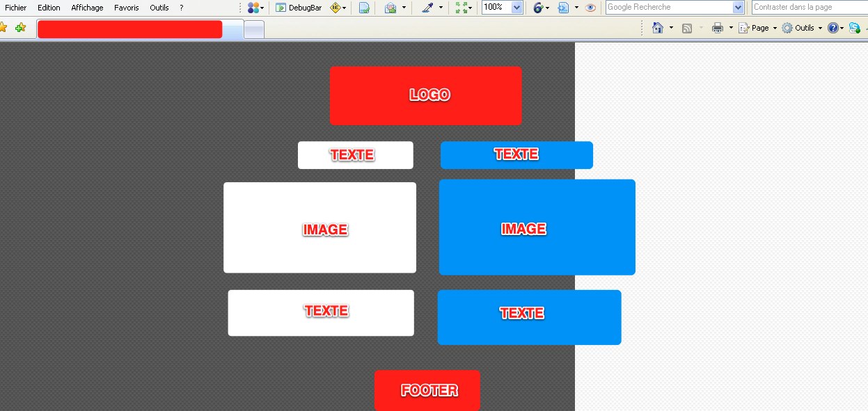Click the yellow Favorites star icon
The height and width of the screenshot is (411, 868).
[x=3, y=28]
